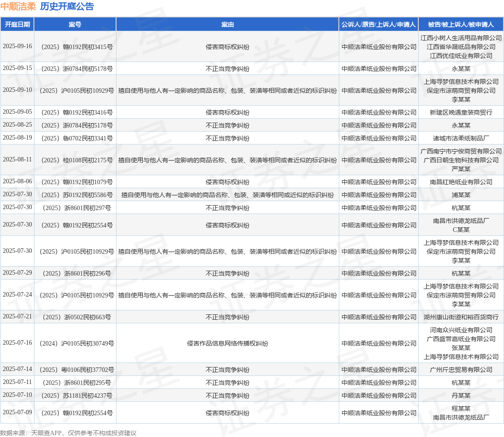Click the date cell 2025-07-09
This screenshot has height=437, width=504.
[x=17, y=412]
